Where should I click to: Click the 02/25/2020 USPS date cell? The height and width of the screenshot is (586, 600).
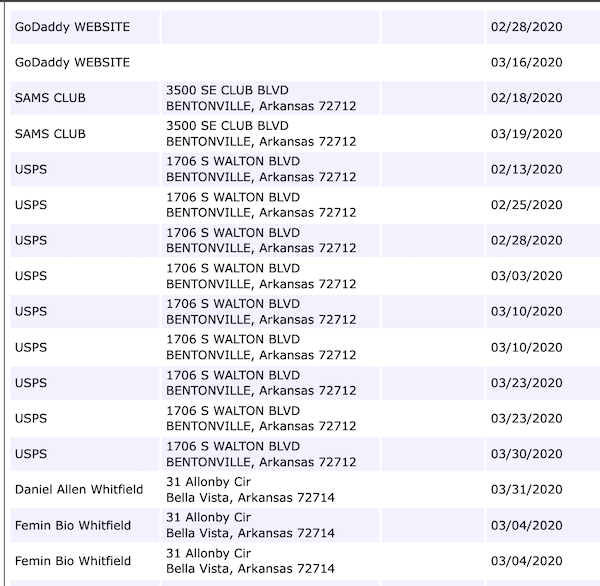point(527,205)
